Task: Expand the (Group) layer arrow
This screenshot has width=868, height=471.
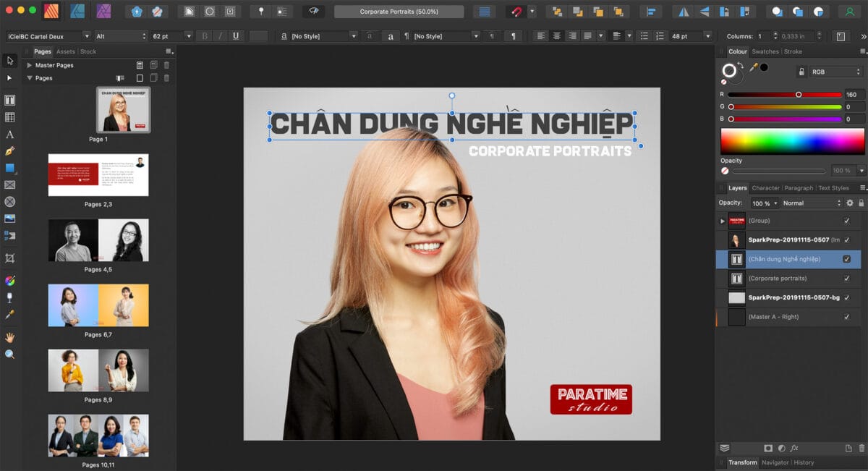Action: (x=722, y=221)
